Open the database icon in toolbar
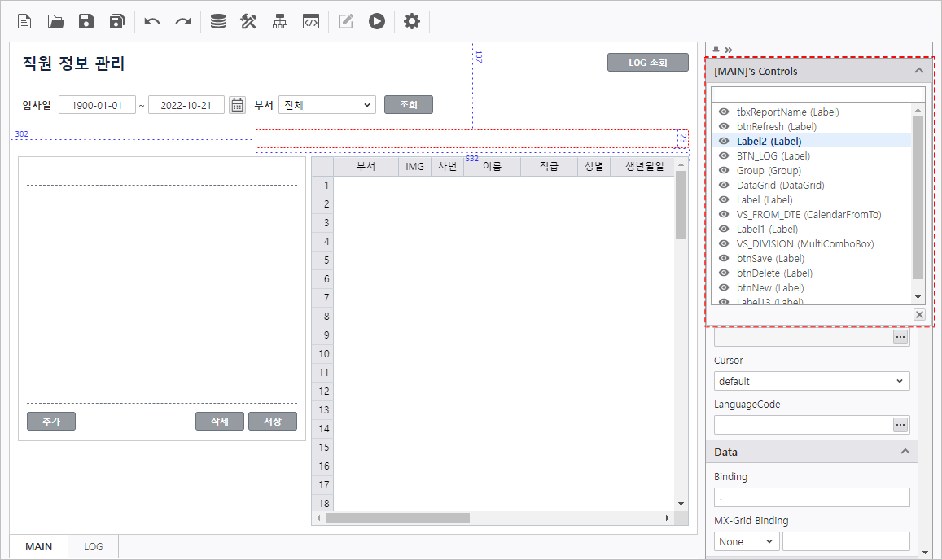The height and width of the screenshot is (560, 942). click(x=218, y=21)
